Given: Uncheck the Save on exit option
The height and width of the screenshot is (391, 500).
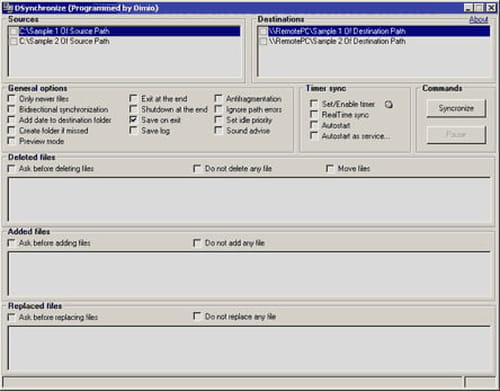Looking at the screenshot, I should click(133, 120).
